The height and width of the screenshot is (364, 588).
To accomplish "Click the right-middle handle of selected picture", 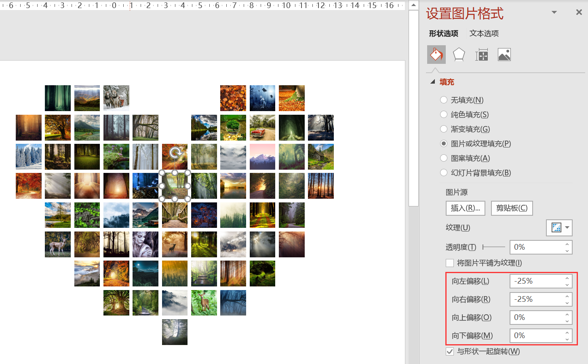I will pos(188,186).
